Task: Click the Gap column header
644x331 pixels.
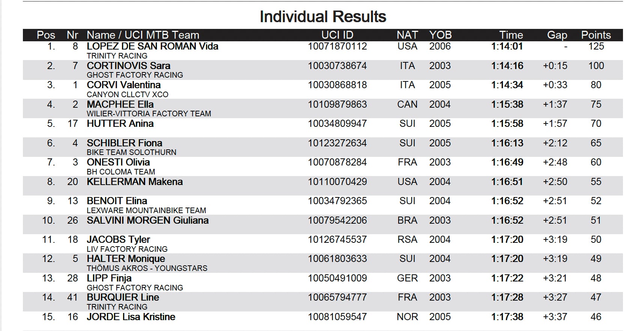Action: click(x=557, y=35)
